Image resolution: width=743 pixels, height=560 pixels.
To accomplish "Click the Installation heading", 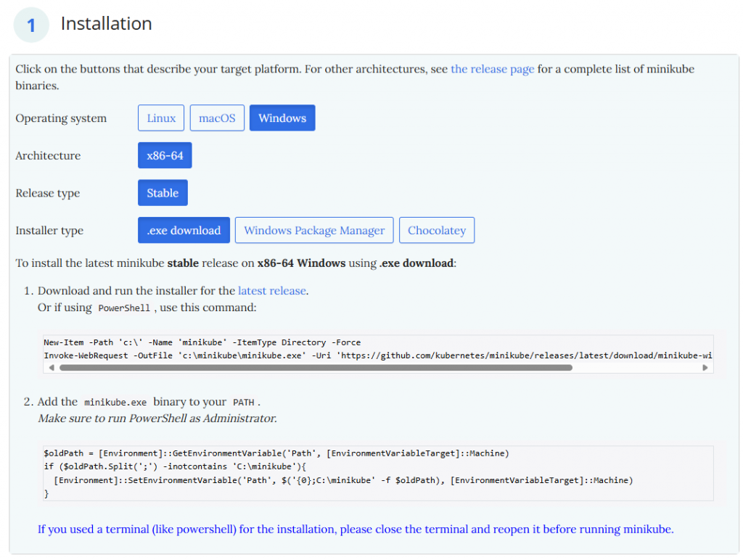I will tap(106, 24).
